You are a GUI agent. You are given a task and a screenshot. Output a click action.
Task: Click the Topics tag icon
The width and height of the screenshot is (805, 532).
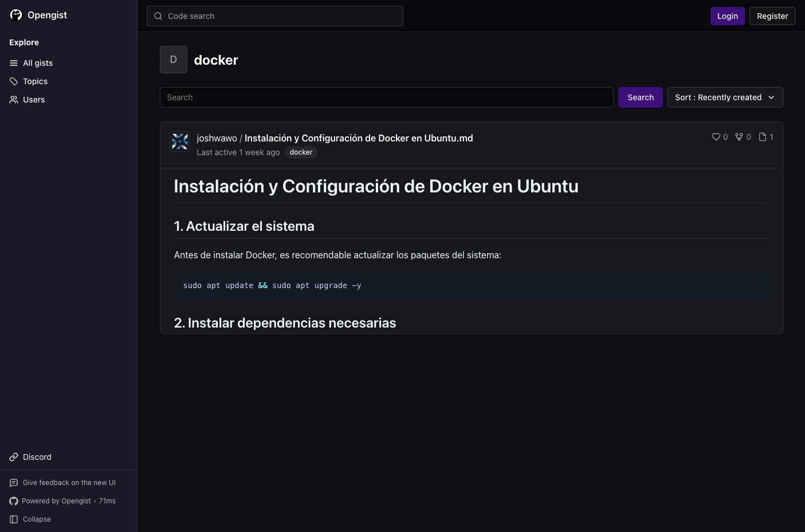(x=14, y=81)
